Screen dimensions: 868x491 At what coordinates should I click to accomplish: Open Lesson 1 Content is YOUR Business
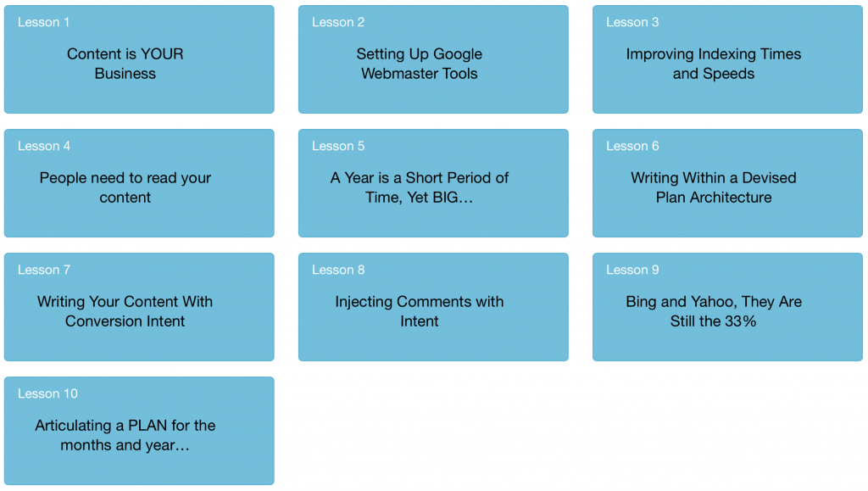coord(139,59)
